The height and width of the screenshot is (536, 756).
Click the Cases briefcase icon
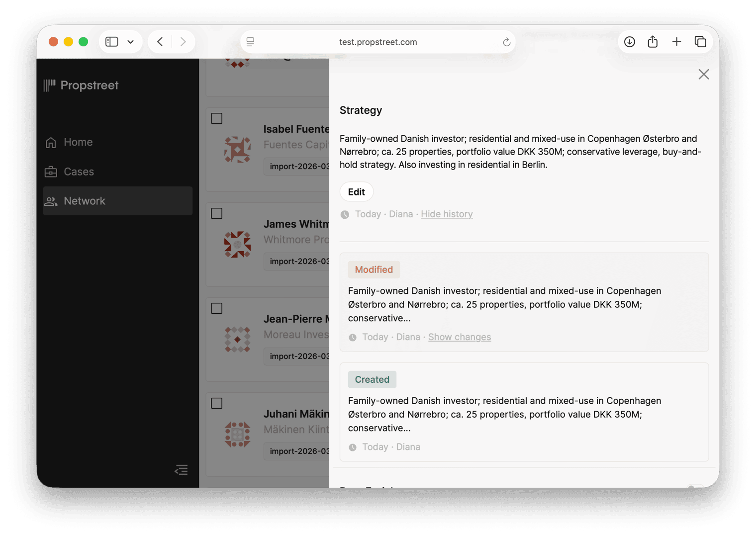point(51,172)
